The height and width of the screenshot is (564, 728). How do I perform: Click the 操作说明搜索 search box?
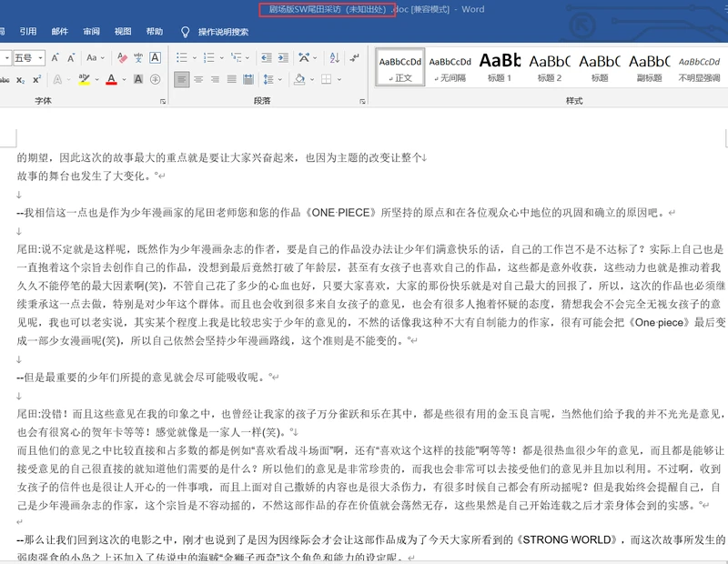pos(223,32)
